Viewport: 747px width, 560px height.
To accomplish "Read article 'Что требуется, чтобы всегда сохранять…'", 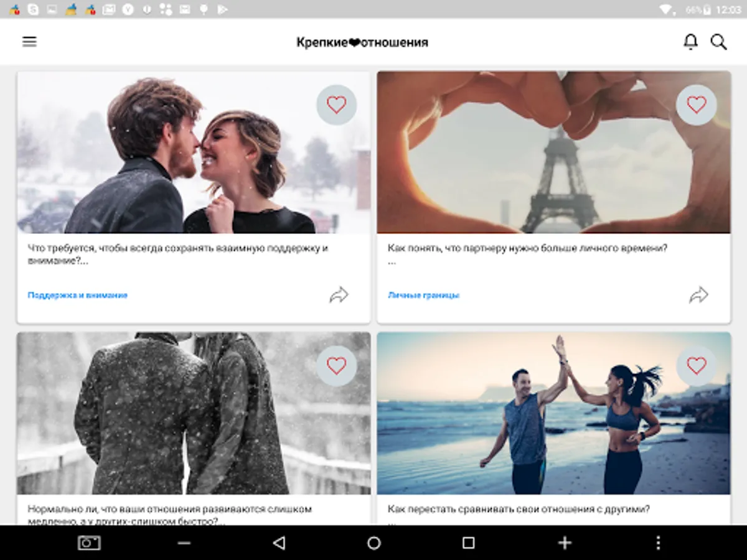I will tap(177, 254).
